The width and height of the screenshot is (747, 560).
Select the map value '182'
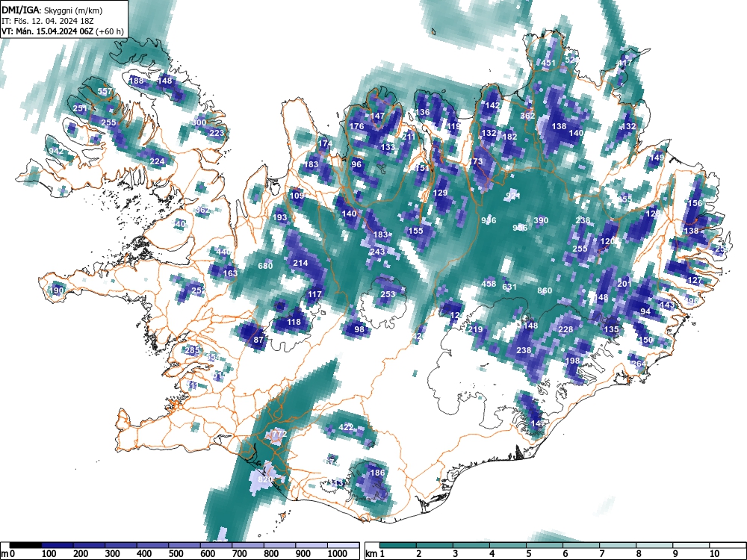(x=509, y=137)
